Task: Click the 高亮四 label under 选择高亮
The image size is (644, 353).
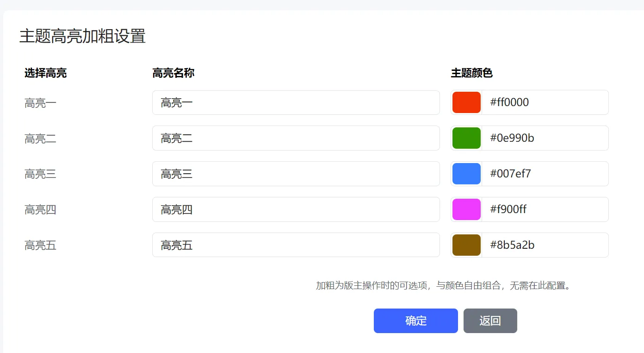Action: click(x=40, y=210)
